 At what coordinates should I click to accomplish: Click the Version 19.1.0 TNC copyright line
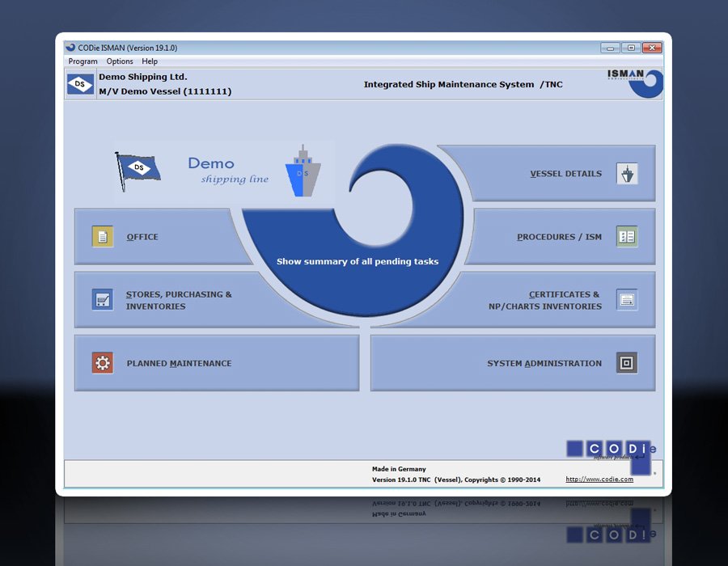click(x=456, y=479)
